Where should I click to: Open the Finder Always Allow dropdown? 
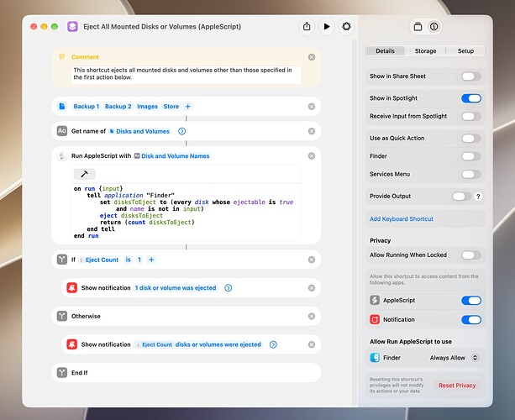(x=454, y=358)
